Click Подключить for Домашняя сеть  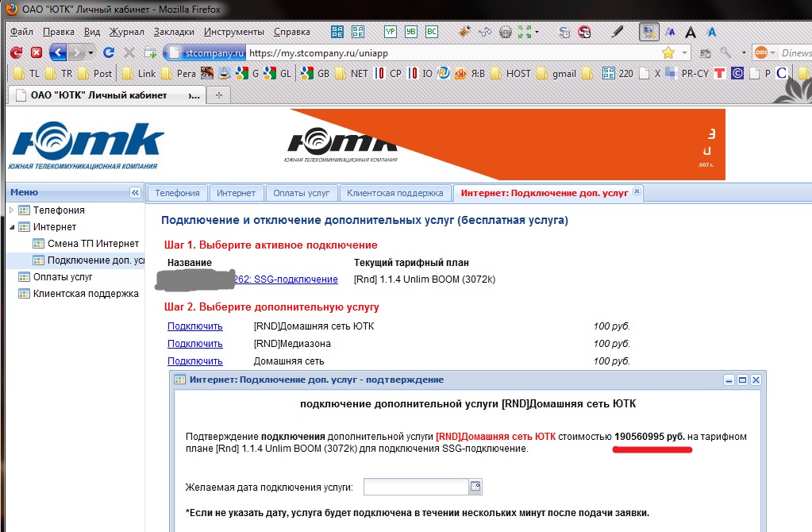(x=195, y=361)
